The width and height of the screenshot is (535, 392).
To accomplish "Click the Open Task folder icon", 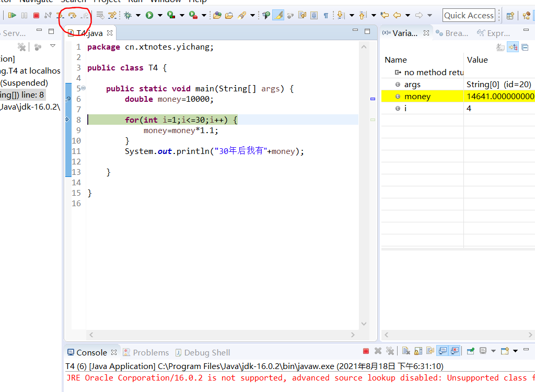I will click(229, 15).
